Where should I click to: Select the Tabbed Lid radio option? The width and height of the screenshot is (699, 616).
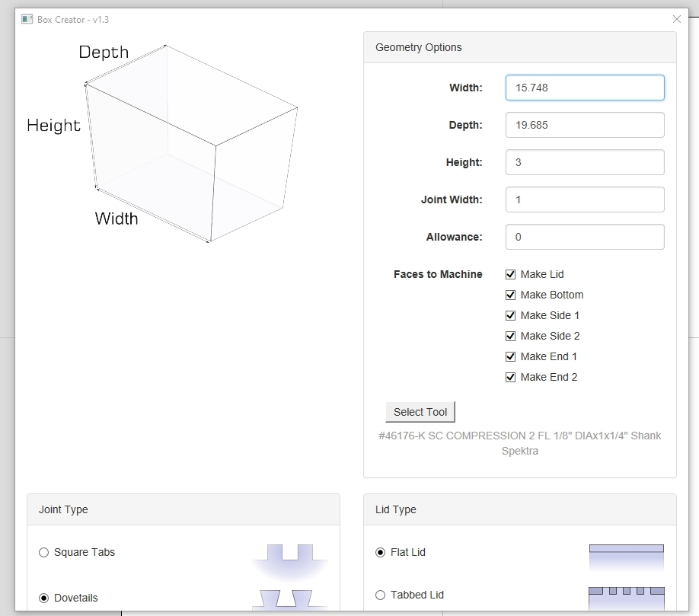tap(381, 595)
